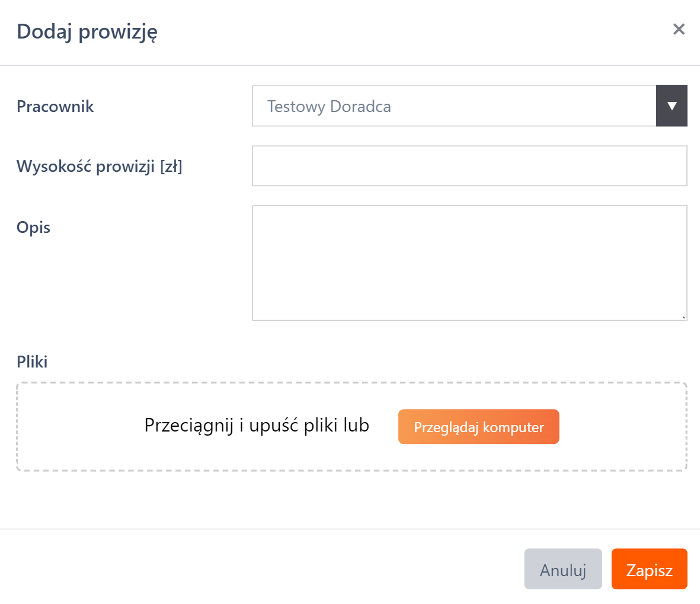Click the Opis field label
Image resolution: width=700 pixels, height=604 pixels.
tap(34, 228)
